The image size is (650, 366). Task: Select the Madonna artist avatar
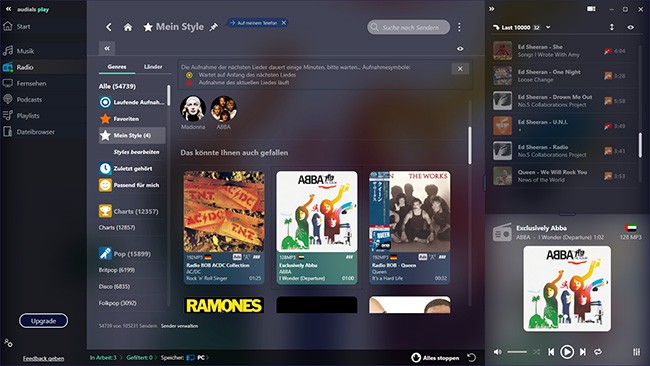193,109
